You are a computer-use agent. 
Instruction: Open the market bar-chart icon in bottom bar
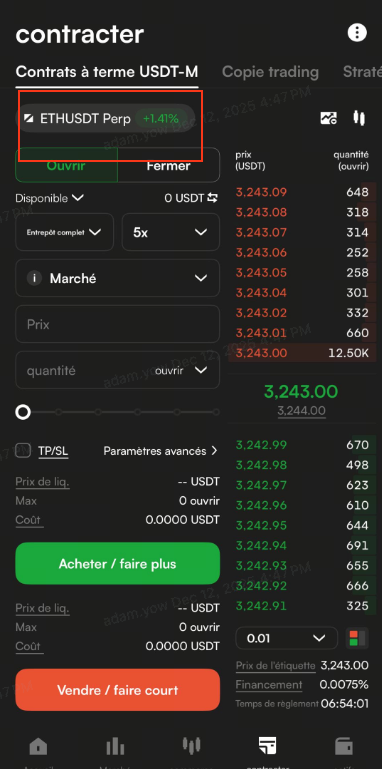point(115,746)
